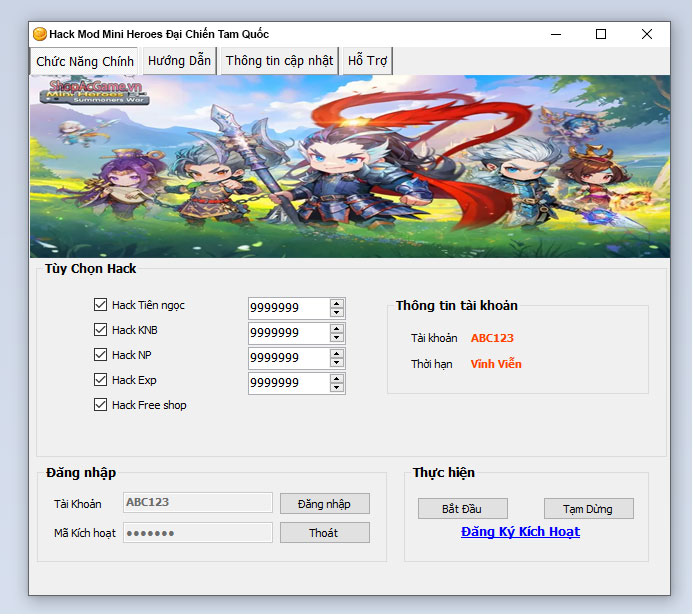
Task: Minimize the Hack Mod window
Action: 556,34
